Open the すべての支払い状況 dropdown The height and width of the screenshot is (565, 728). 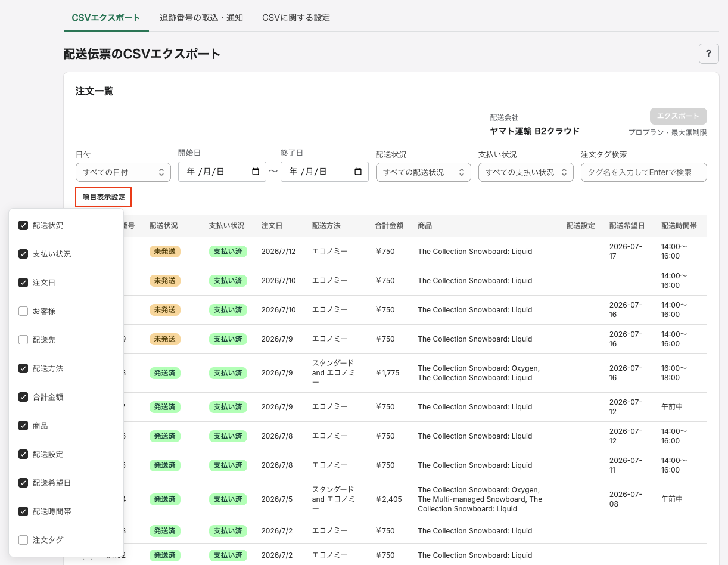tap(526, 172)
